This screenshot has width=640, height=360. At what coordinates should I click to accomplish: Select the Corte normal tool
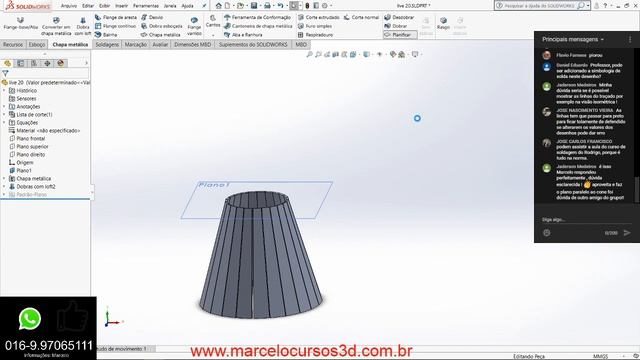tap(361, 17)
